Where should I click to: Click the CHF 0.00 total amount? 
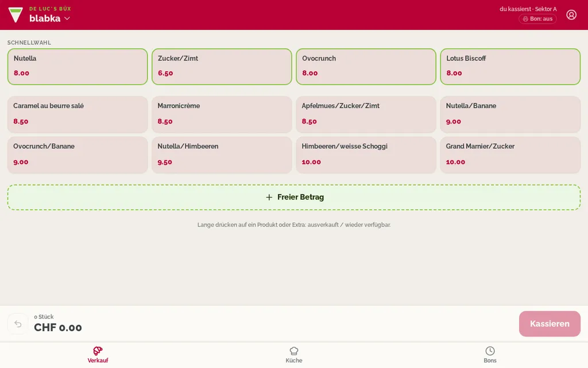(x=58, y=327)
